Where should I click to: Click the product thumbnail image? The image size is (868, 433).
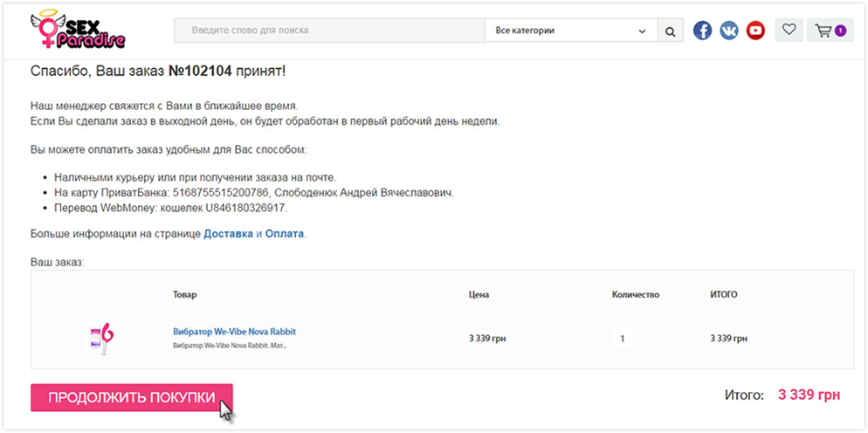[x=101, y=338]
